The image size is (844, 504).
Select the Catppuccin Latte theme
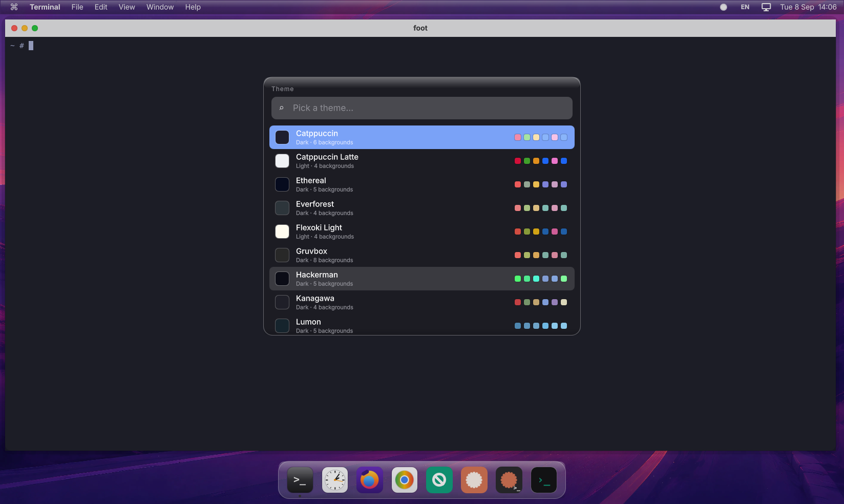pos(422,161)
